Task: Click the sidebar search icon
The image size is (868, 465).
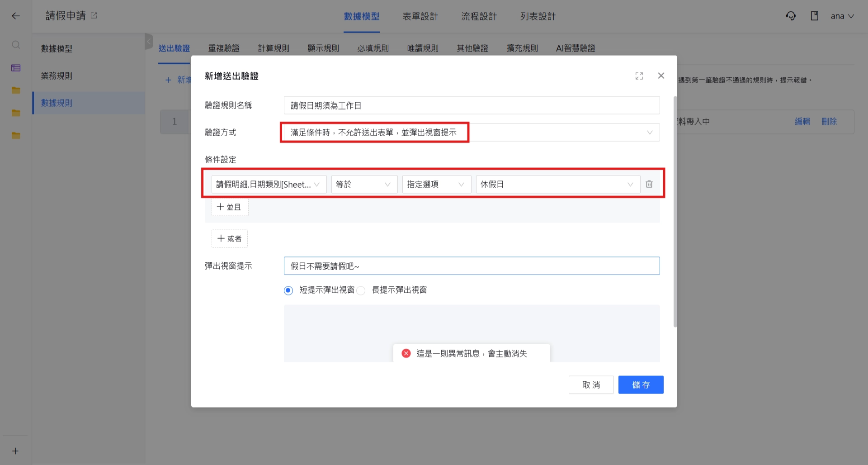Action: (16, 45)
